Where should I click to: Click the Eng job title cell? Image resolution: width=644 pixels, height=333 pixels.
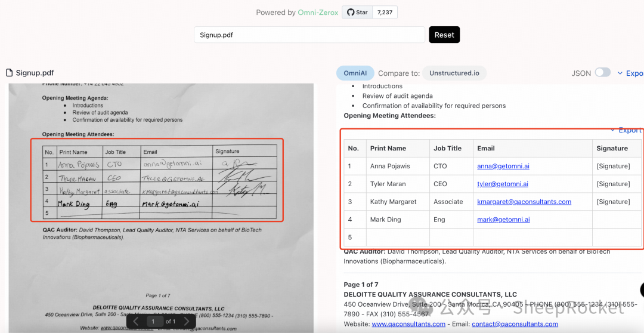tap(451, 220)
